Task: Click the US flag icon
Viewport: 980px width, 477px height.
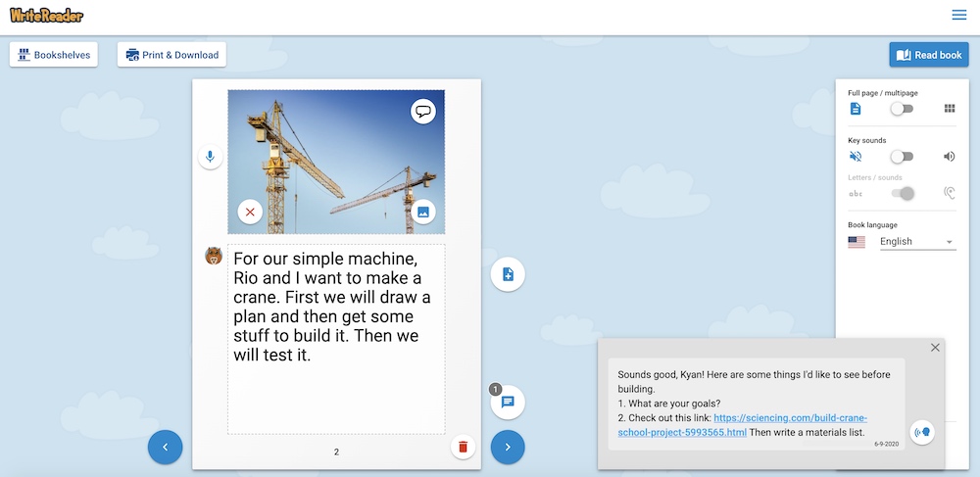Action: 857,242
